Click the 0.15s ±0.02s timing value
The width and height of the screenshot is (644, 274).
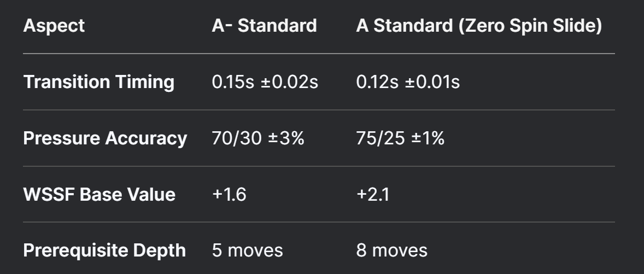pyautogui.click(x=265, y=82)
